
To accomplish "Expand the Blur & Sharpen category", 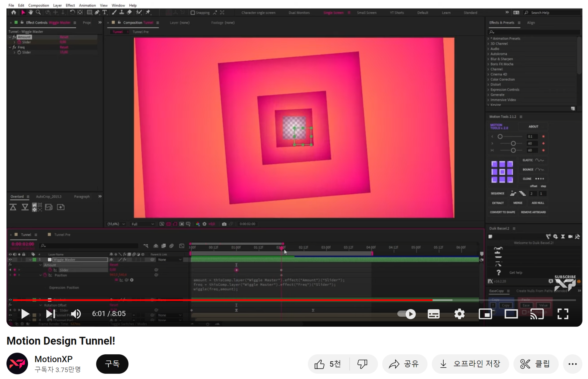I will [x=488, y=59].
